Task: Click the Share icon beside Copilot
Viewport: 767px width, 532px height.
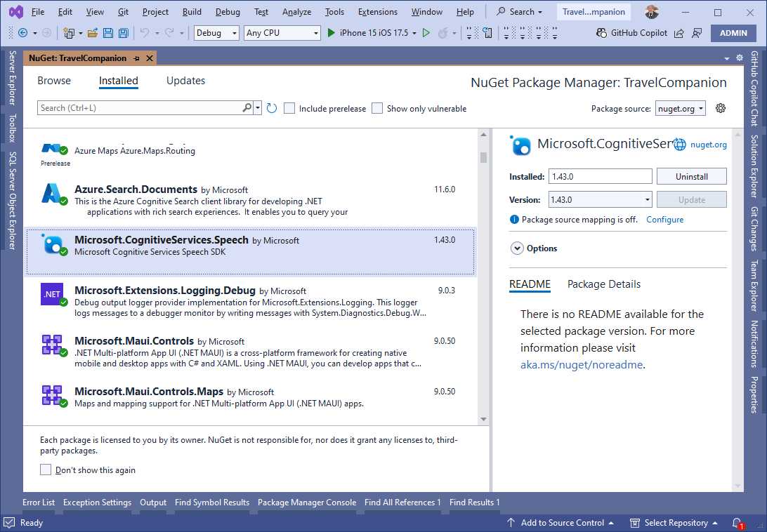Action: (x=679, y=33)
